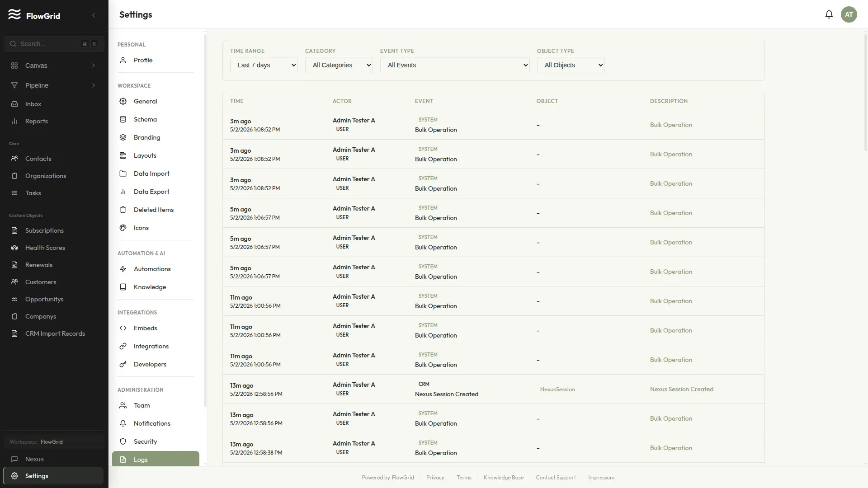Screen dimensions: 868x488
Task: Expand the Canvas menu chevron
Action: point(94,66)
